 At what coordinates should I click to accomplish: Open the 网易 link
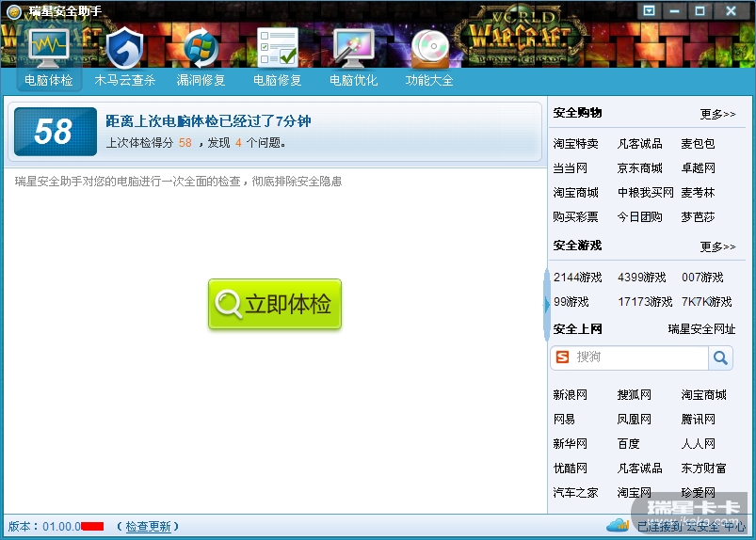(564, 419)
